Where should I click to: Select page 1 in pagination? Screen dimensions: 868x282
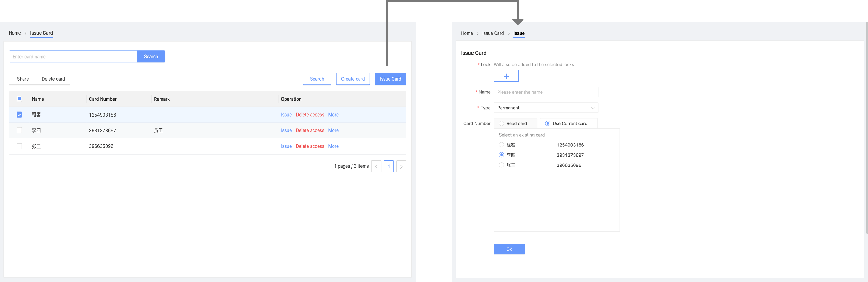(x=389, y=166)
